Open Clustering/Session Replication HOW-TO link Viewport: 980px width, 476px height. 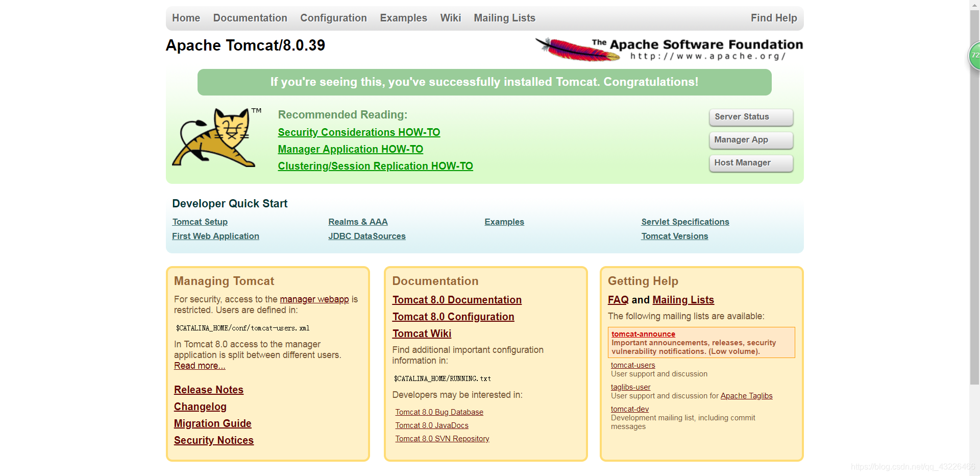(375, 166)
